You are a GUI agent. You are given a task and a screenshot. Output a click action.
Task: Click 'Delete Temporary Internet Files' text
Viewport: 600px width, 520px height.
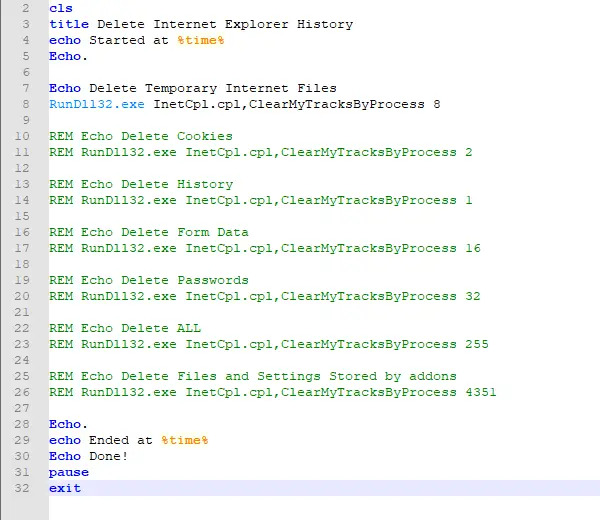tap(213, 88)
